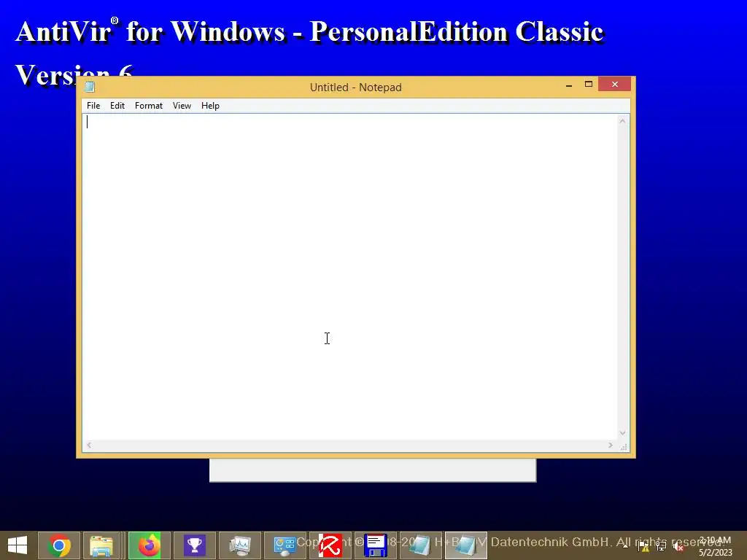Open the Format menu in Notepad
Screen dimensions: 747x560
149,106
